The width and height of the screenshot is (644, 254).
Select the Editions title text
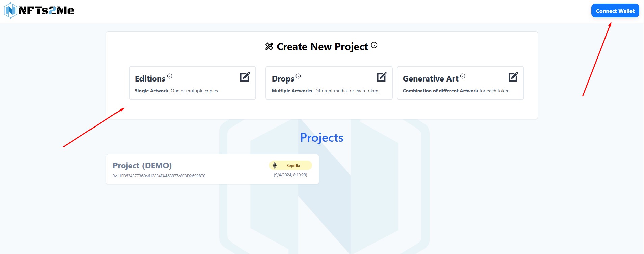point(150,79)
